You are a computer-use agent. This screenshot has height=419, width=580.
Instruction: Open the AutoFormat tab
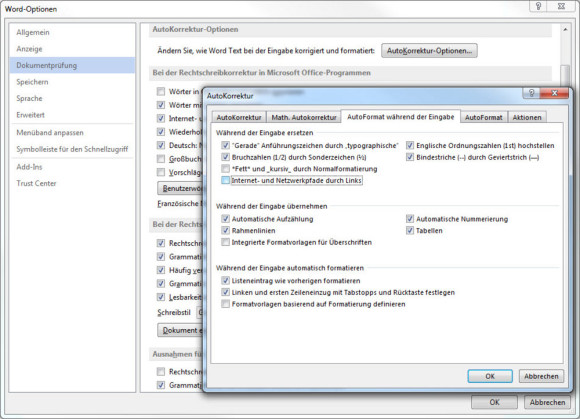tap(483, 117)
